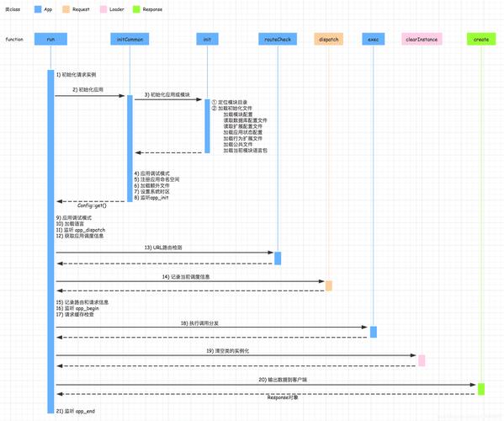Screen dimensions: 504x421
Task: Click the "5) 注册应用命名空间" step
Action: click(157, 179)
